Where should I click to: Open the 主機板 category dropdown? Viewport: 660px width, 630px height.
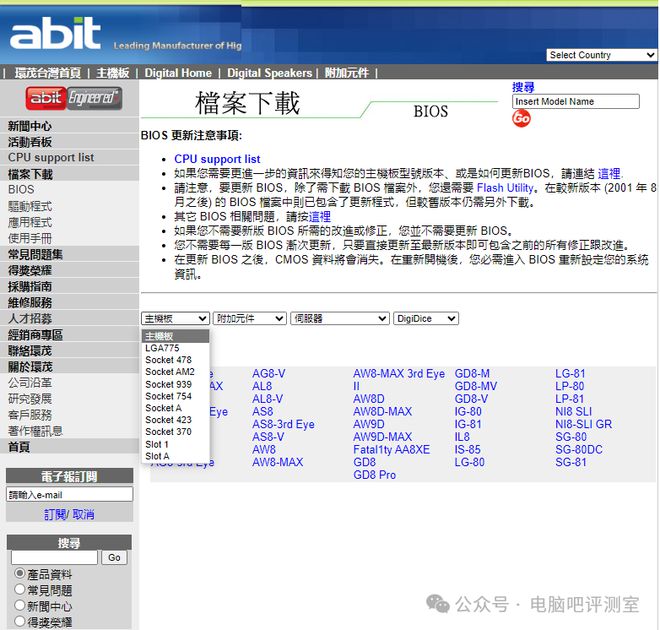click(x=175, y=319)
